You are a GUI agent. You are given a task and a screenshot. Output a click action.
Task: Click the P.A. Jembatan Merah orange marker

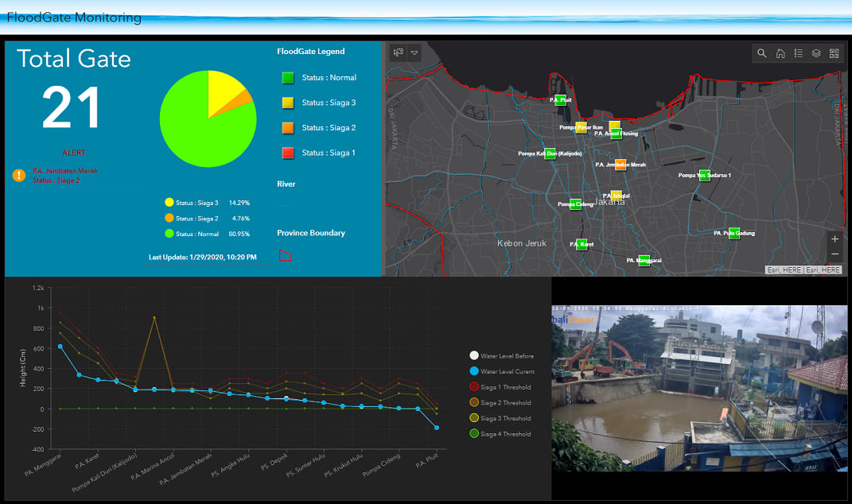click(x=621, y=165)
